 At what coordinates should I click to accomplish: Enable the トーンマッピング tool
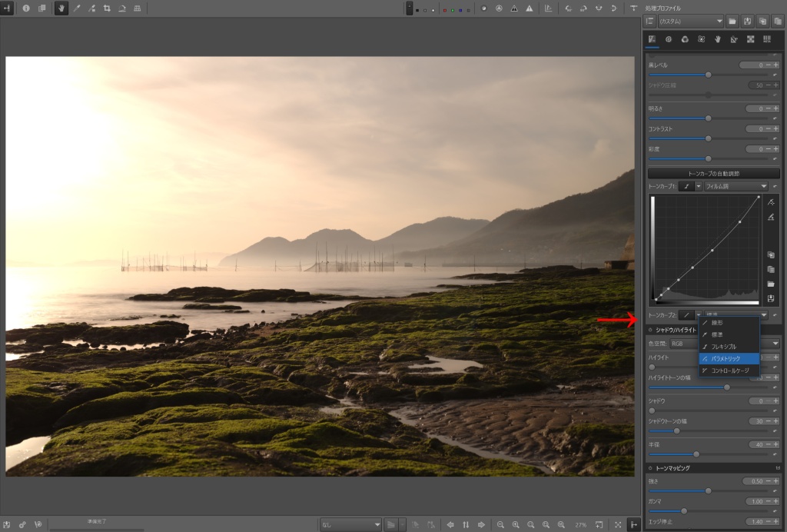click(x=650, y=468)
